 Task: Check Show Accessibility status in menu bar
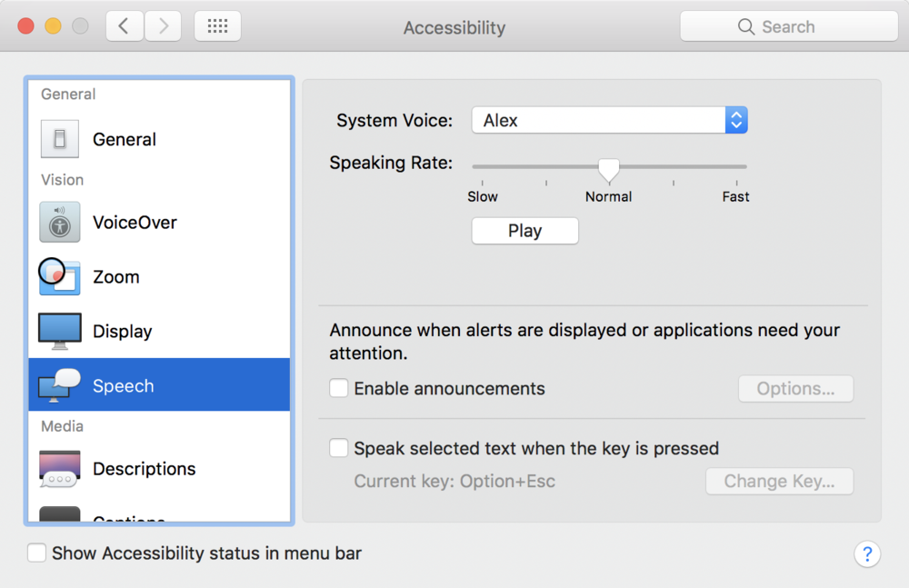pos(36,553)
